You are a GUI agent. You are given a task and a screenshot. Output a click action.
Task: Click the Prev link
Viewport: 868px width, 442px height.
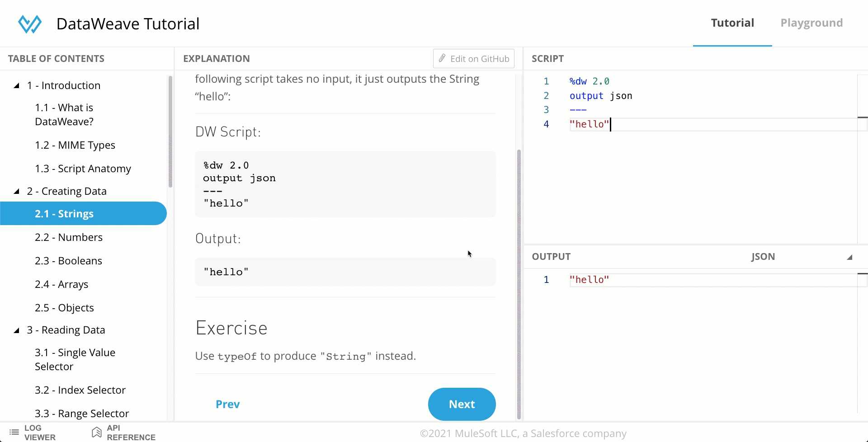coord(227,404)
